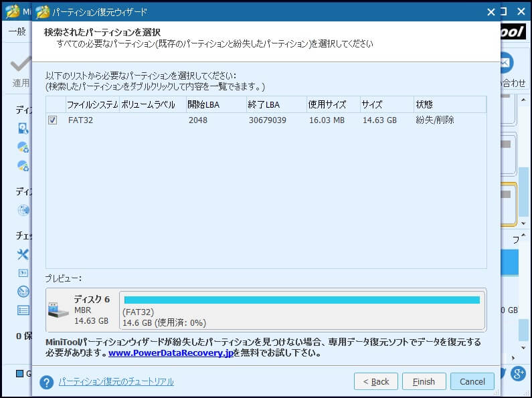
Task: Sort by 開始LBA column header
Action: [203, 104]
